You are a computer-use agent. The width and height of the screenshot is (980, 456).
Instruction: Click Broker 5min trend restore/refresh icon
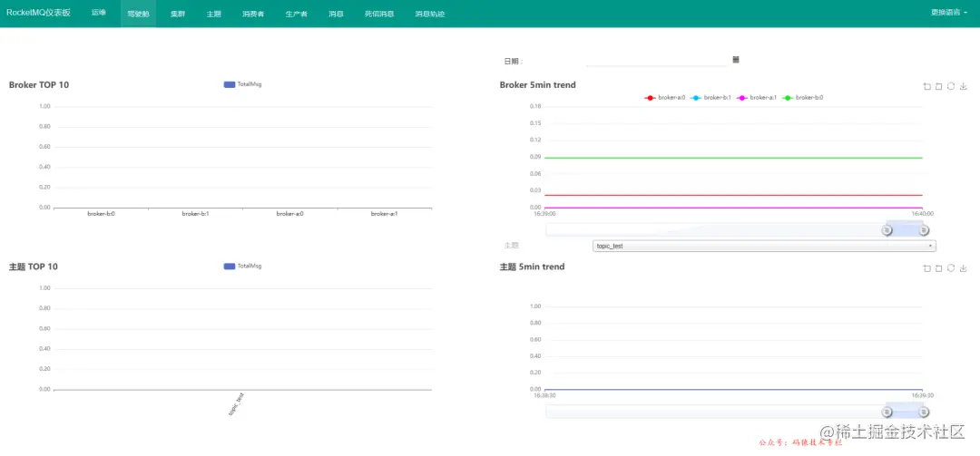point(951,86)
